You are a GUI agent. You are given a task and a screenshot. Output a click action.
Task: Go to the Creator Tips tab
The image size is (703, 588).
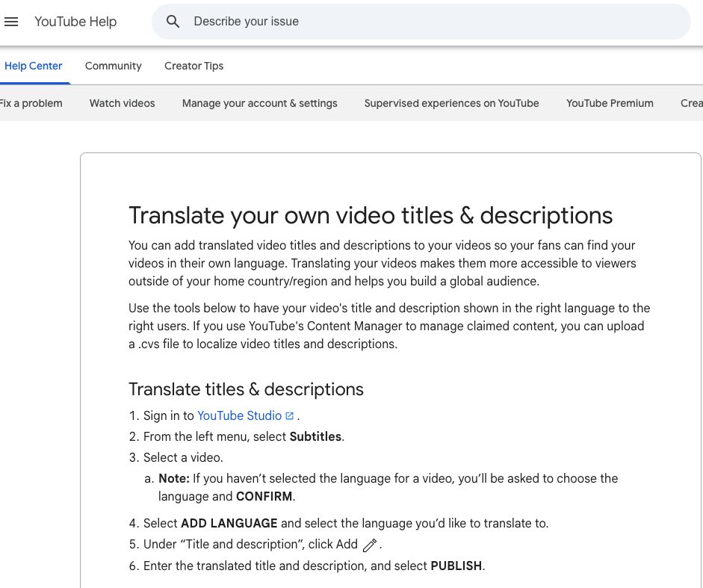point(194,66)
